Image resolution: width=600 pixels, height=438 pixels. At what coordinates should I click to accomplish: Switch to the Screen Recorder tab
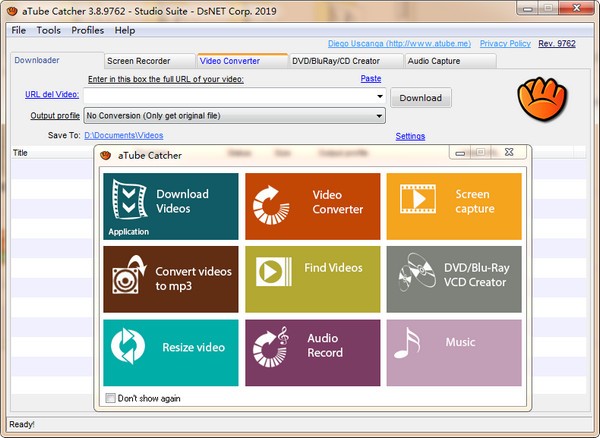click(x=139, y=61)
